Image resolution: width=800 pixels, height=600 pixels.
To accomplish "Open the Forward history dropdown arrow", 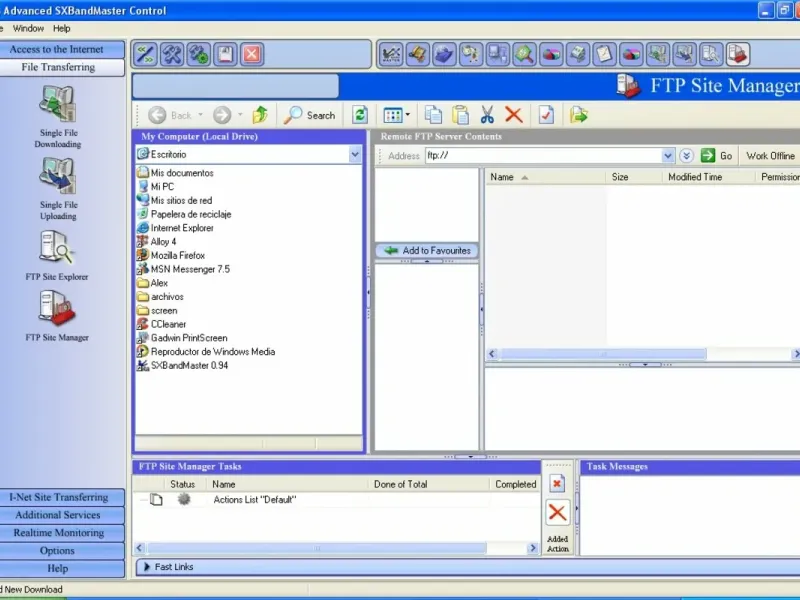I will (x=240, y=115).
